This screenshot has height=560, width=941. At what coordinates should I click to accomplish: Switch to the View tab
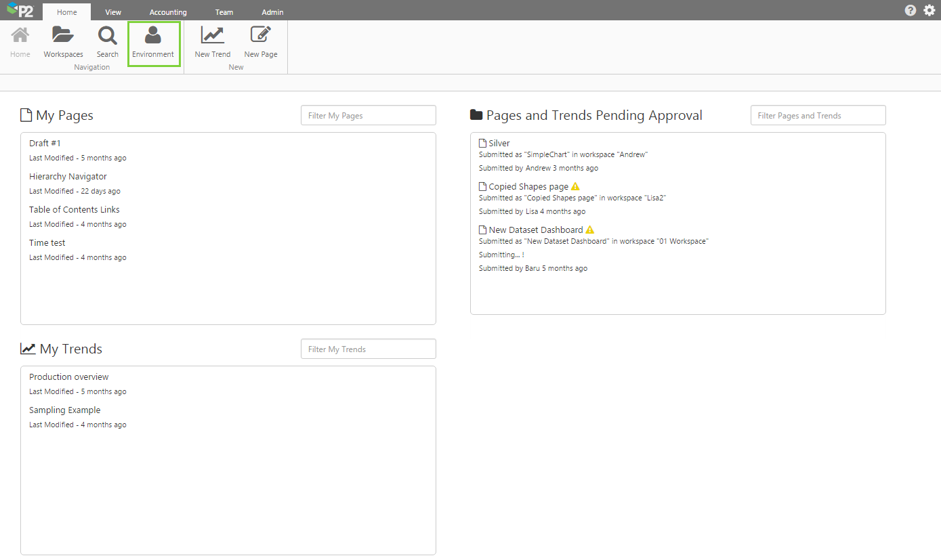click(x=113, y=12)
